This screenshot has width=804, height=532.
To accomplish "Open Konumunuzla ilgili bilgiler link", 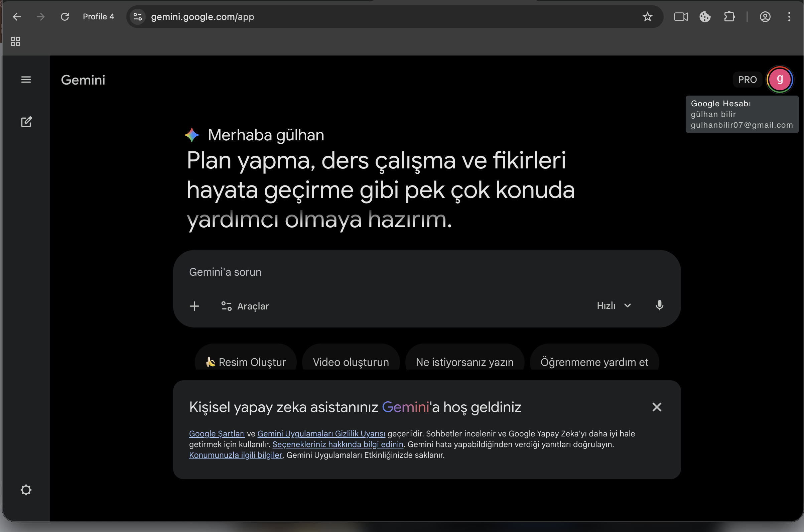I will [236, 455].
